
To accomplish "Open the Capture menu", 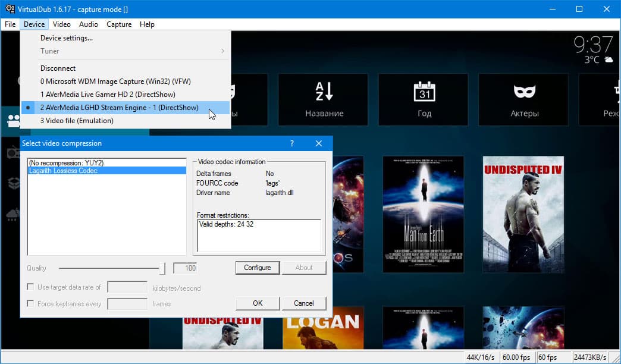I will 119,24.
